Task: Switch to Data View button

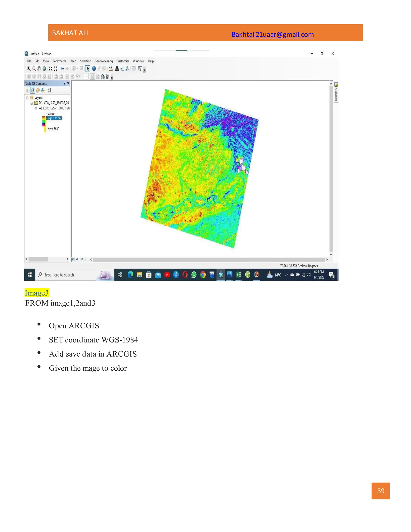Action: pos(73,259)
